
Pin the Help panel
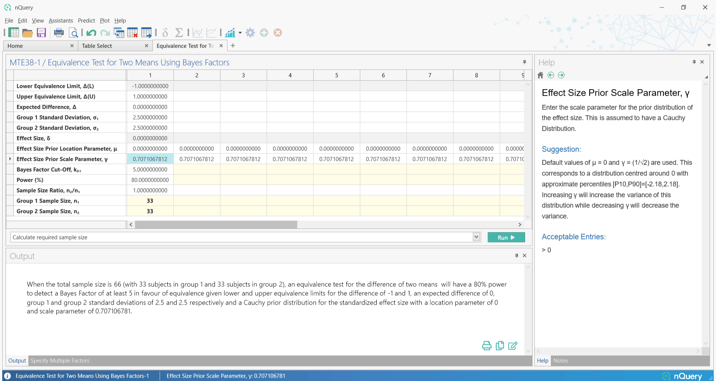[x=694, y=62]
